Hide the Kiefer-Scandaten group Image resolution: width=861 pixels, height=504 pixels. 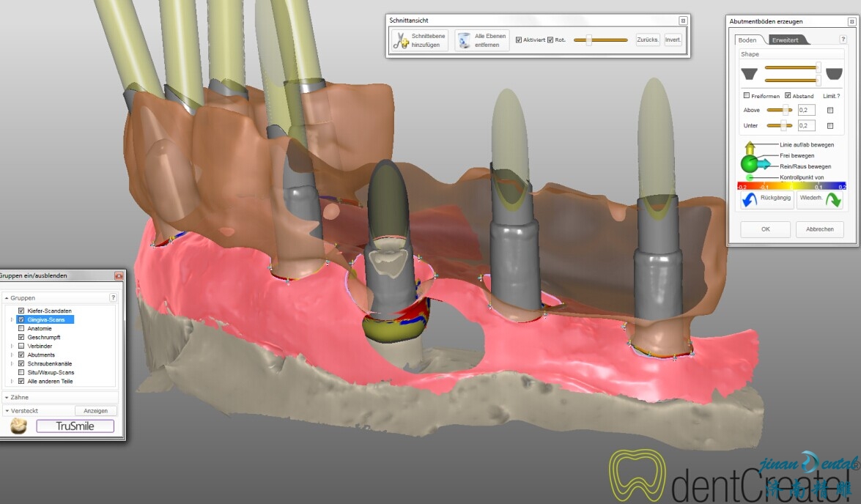pos(21,311)
